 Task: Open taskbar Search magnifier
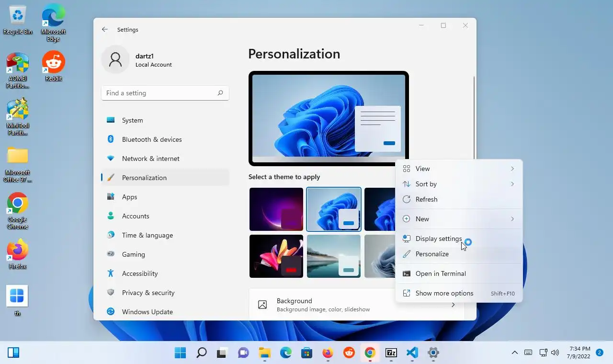click(202, 353)
